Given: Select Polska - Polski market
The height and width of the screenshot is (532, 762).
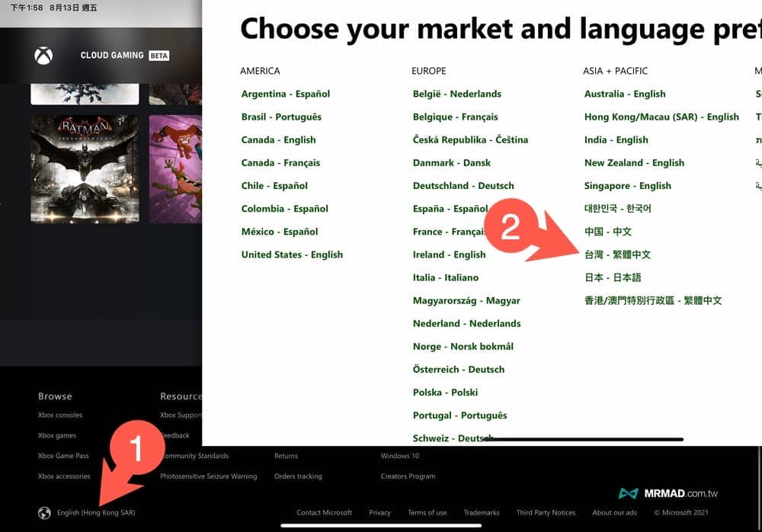Looking at the screenshot, I should click(x=445, y=392).
